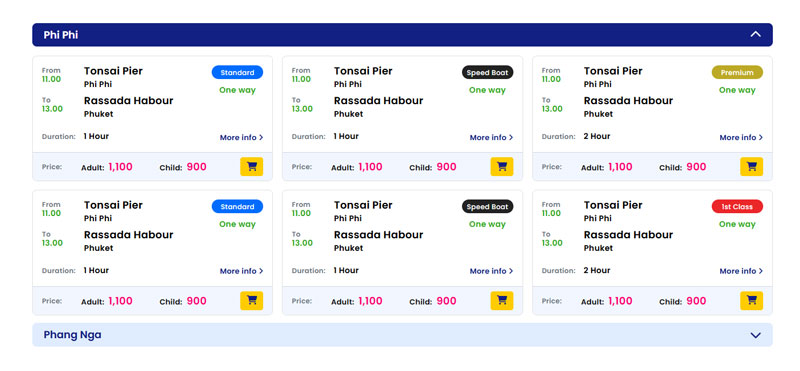
Task: Open More info on the 1st Class card
Action: point(741,271)
